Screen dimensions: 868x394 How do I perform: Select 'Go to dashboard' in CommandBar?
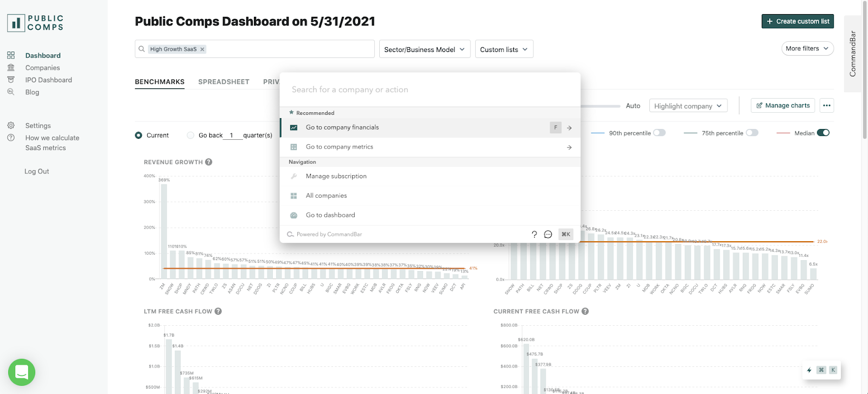[430, 216]
